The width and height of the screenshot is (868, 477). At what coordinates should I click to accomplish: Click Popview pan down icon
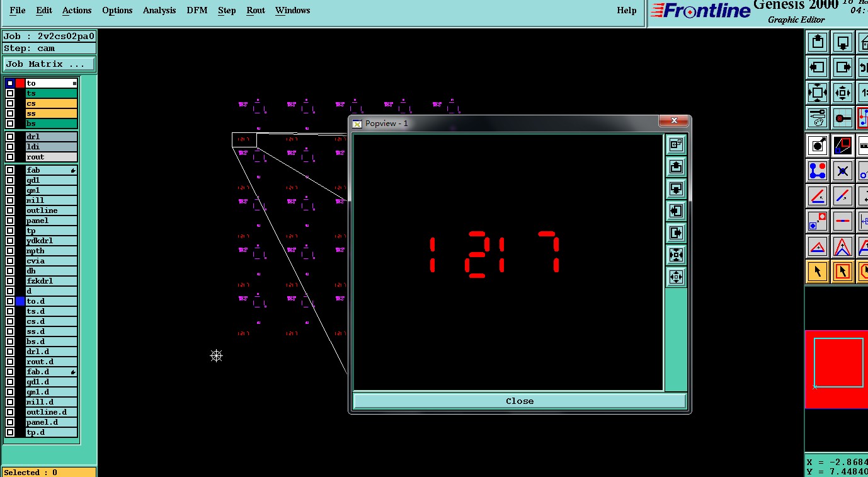[x=676, y=189]
